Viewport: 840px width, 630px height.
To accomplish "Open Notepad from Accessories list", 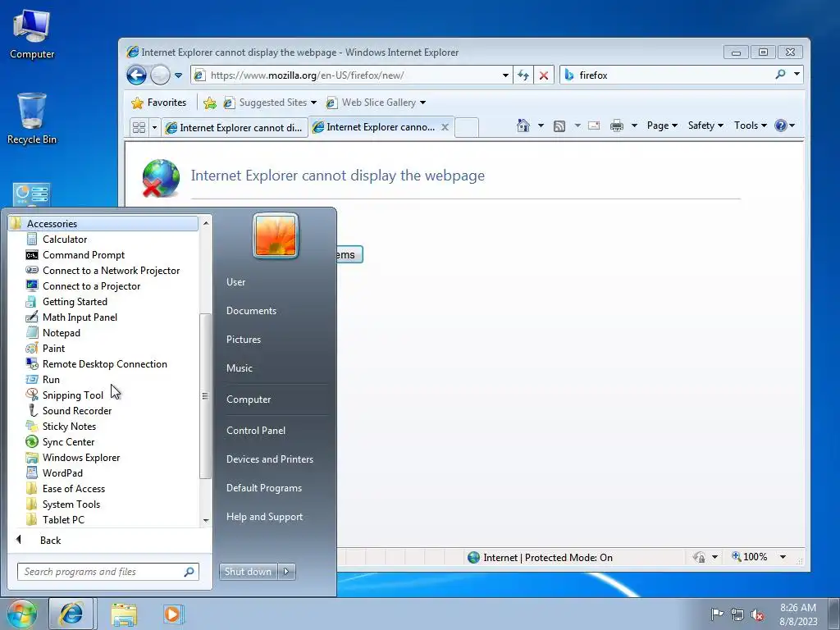I will click(x=61, y=333).
